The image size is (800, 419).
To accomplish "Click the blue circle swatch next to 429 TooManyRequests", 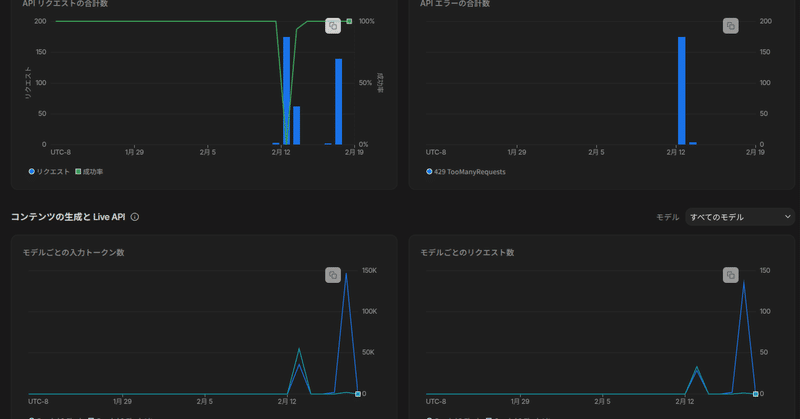I will (429, 171).
